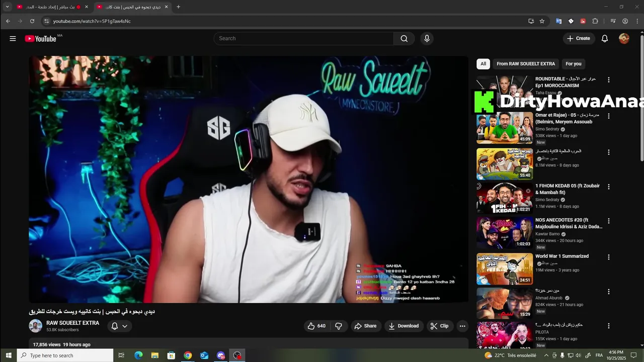
Task: Open the account avatar menu
Action: [624, 39]
